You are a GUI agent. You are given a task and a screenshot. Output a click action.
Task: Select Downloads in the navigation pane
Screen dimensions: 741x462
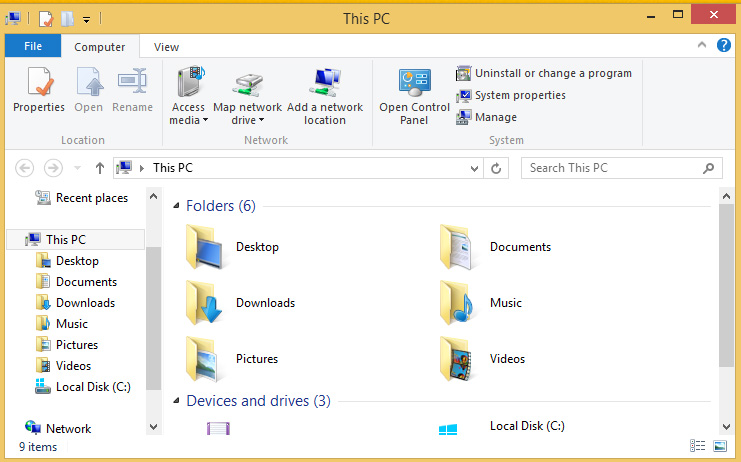[76, 303]
